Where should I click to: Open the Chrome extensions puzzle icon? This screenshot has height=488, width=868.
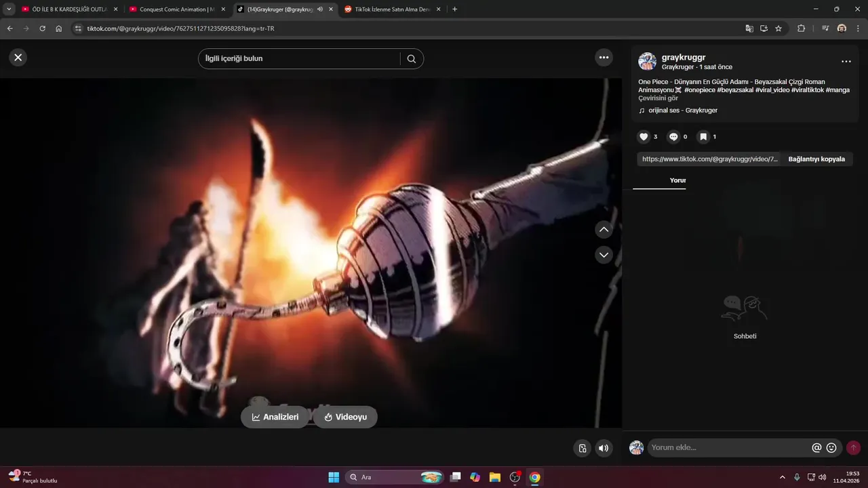[x=802, y=28]
